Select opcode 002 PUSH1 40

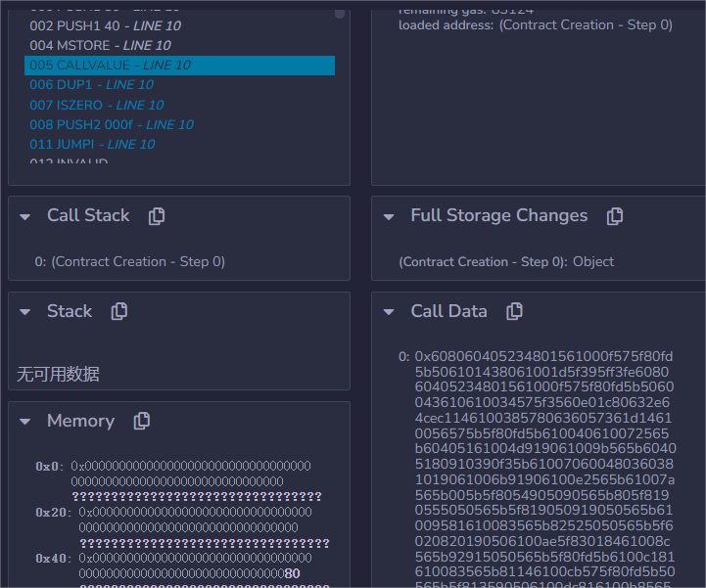(105, 25)
